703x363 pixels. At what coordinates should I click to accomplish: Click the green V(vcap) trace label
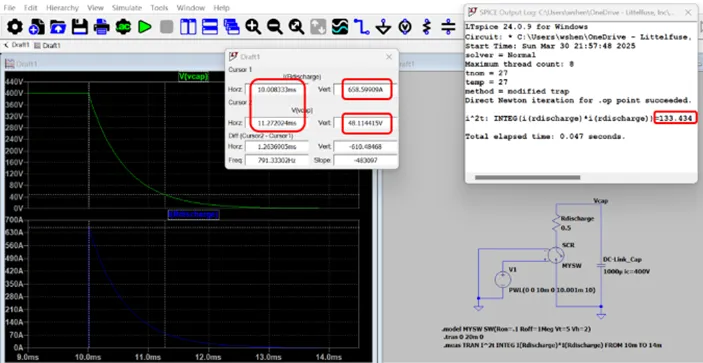point(194,77)
